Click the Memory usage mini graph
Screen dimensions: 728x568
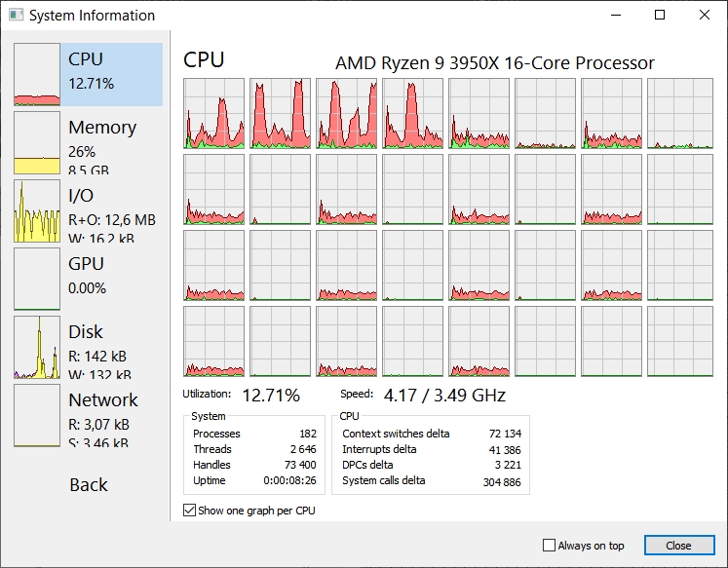tap(37, 142)
